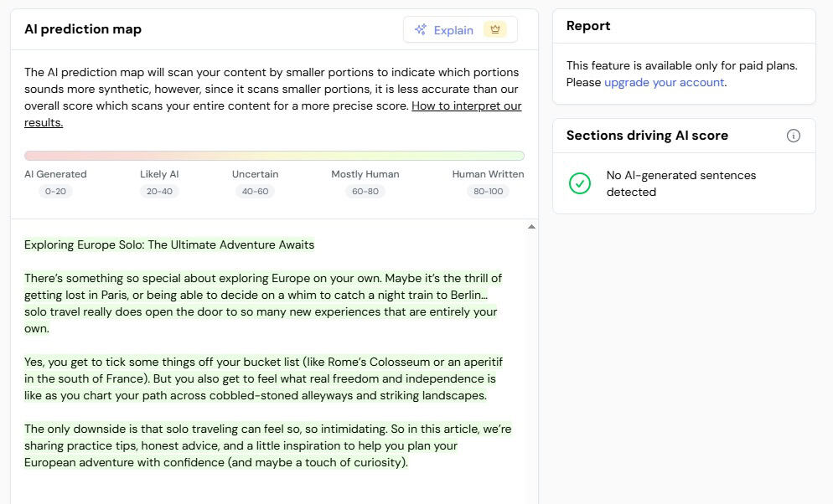Click the 'AI prediction map' panel heading
The height and width of the screenshot is (504, 833).
pyautogui.click(x=83, y=29)
